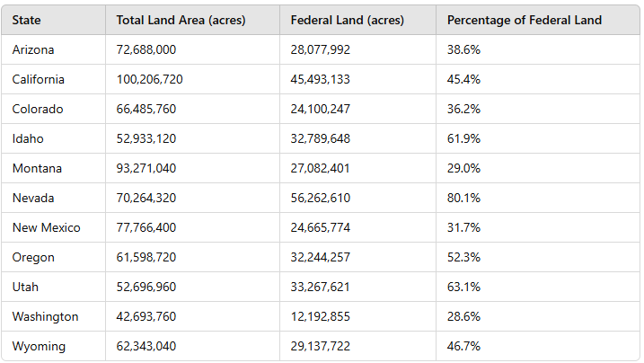
Task: Select the Oregon state cell
Action: (x=33, y=257)
